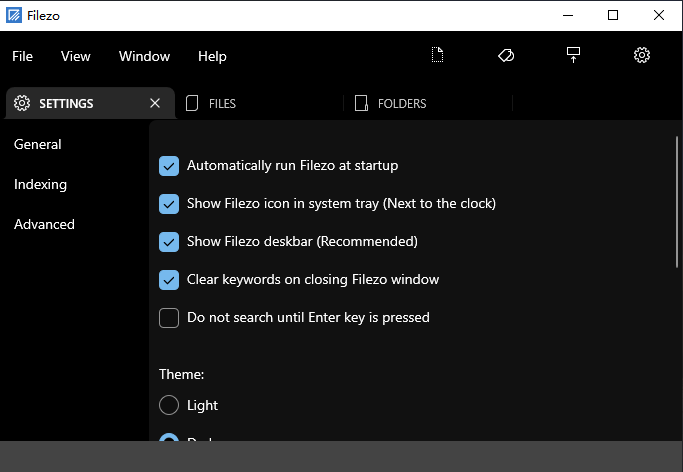
Task: Close the Settings tab
Action: click(155, 103)
